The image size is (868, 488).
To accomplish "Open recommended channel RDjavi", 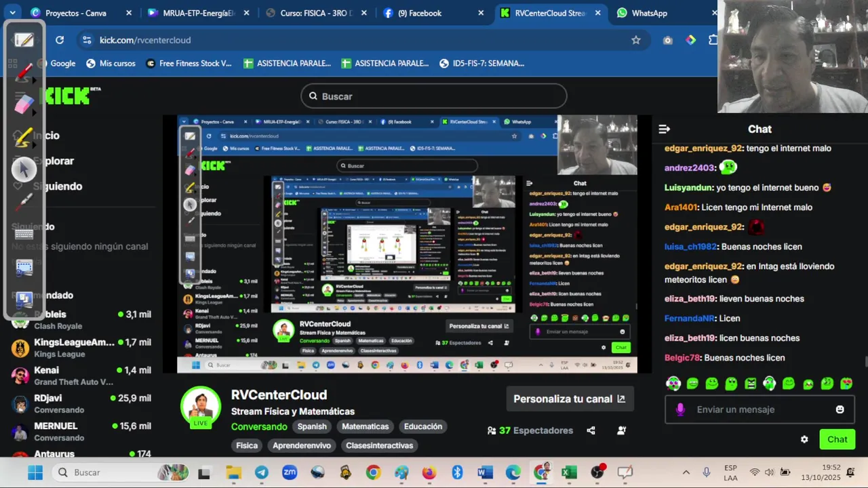I will click(x=81, y=403).
